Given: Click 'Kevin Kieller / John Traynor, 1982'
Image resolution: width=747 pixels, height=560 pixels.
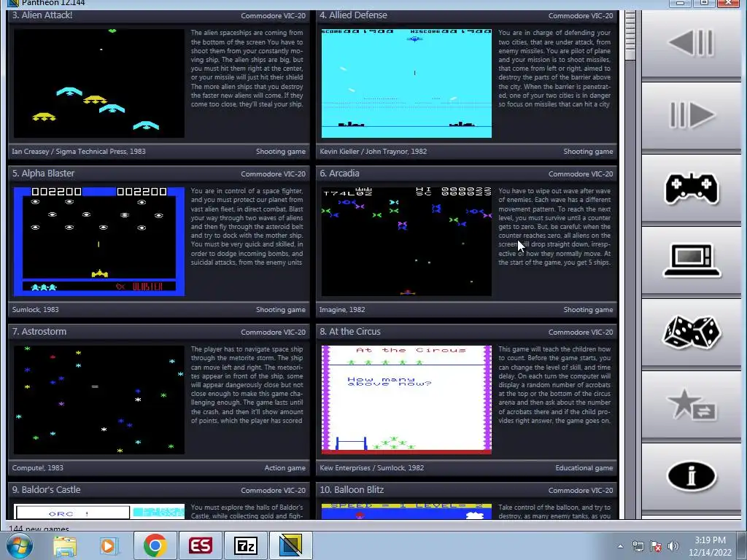Looking at the screenshot, I should (373, 152).
